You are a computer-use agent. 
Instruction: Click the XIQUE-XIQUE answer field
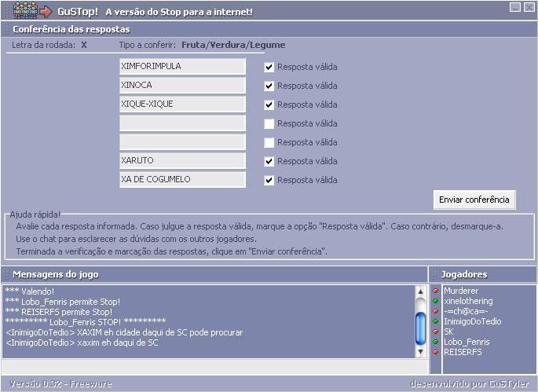point(182,104)
